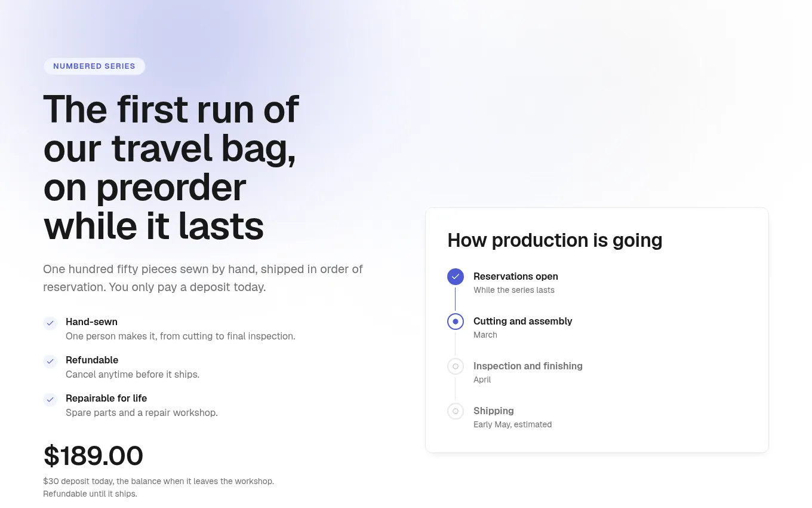Click the "Early May, estimated" label

[x=513, y=424]
